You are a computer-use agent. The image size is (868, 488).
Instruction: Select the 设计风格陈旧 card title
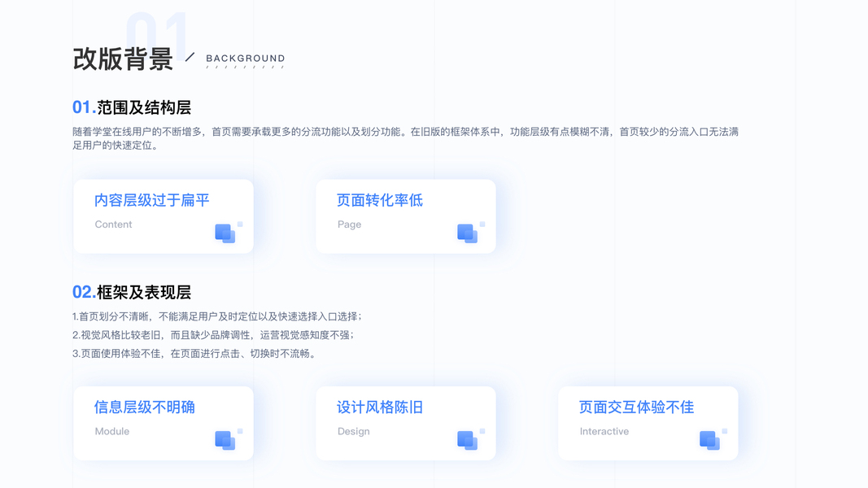click(380, 407)
